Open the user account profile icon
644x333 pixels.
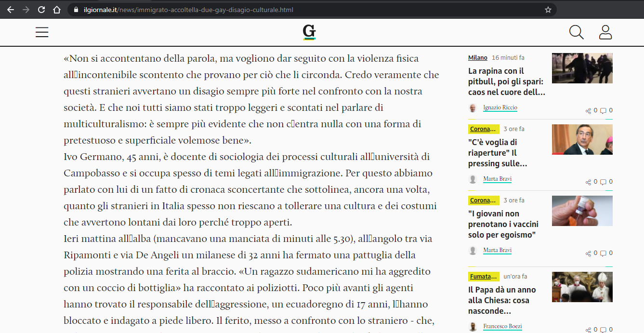click(605, 32)
